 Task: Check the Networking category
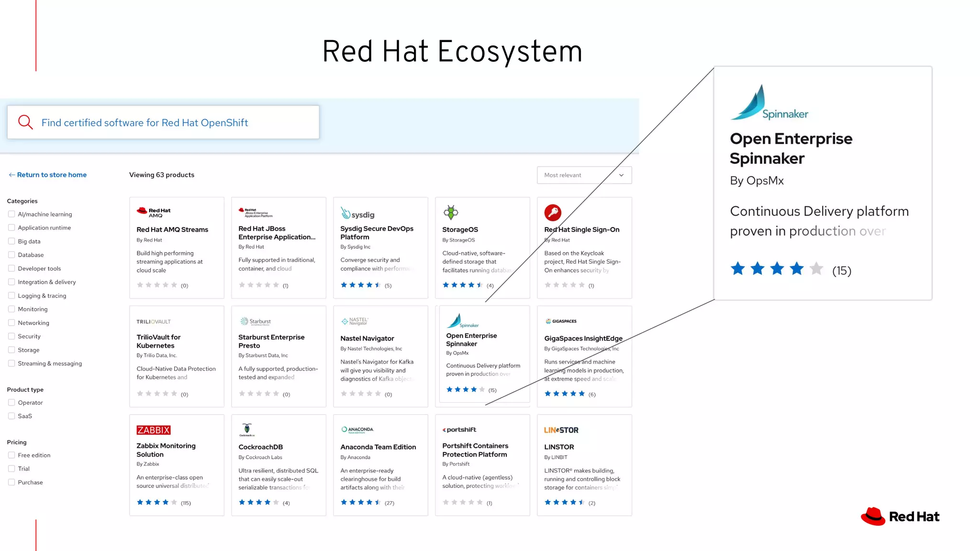[11, 323]
